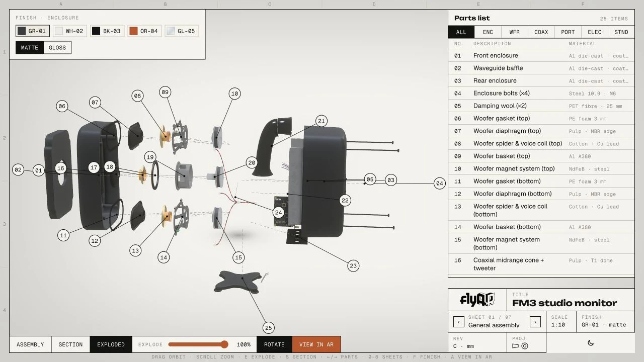This screenshot has width=644, height=362.
Task: Click the projection symbol icon
Action: point(520,346)
